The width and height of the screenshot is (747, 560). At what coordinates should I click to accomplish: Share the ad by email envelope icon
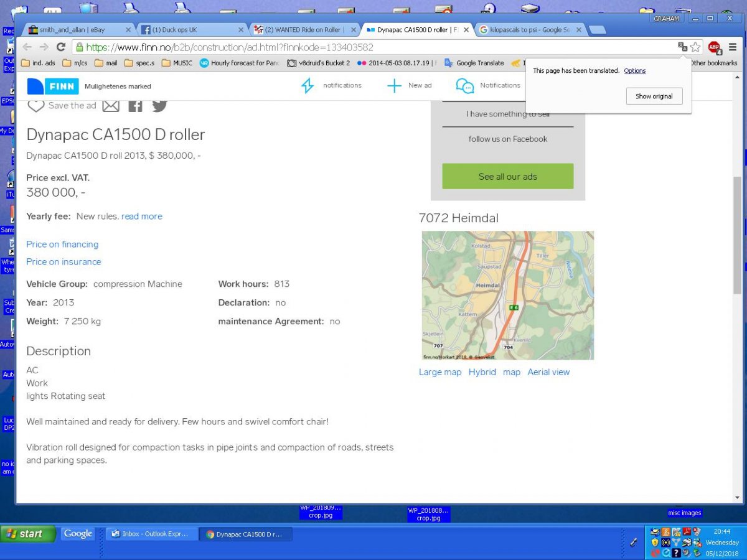[111, 106]
